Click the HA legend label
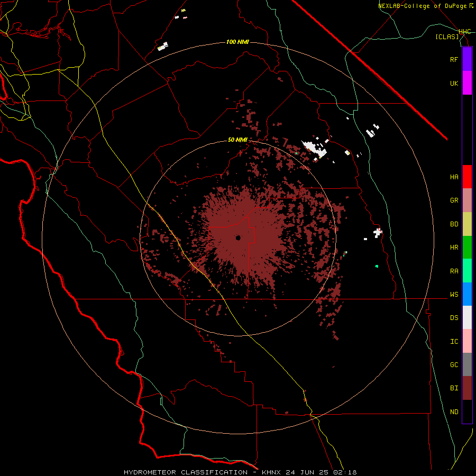The image size is (476, 476). [x=454, y=177]
